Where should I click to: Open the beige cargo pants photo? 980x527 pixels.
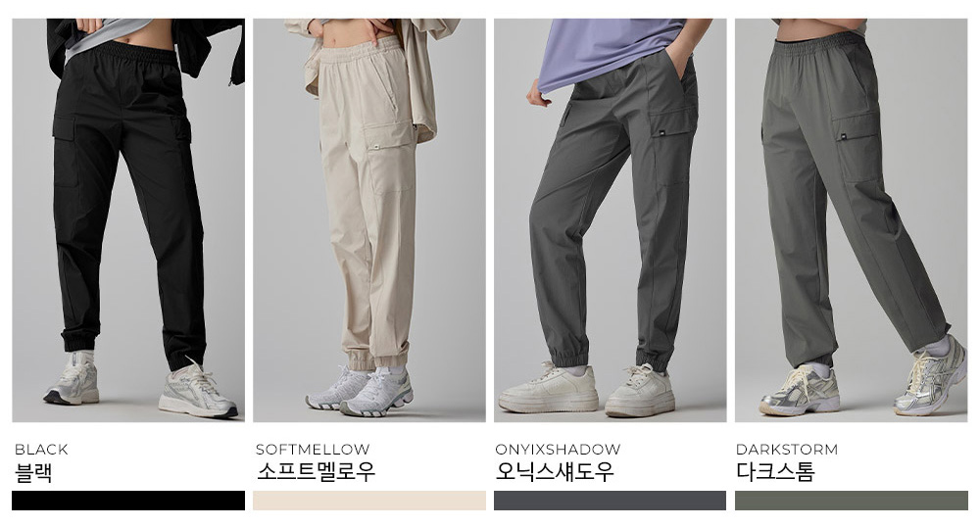(x=369, y=219)
